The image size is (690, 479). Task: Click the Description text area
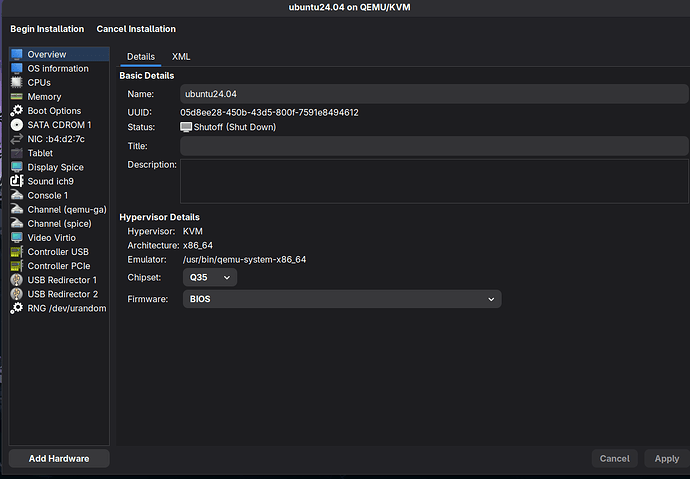(434, 181)
